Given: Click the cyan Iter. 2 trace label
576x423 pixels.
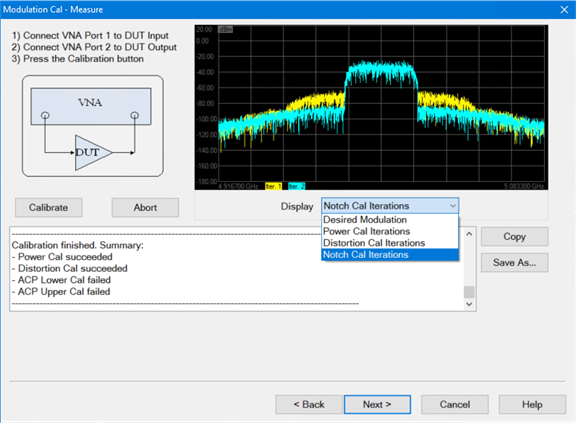Looking at the screenshot, I should coord(296,186).
